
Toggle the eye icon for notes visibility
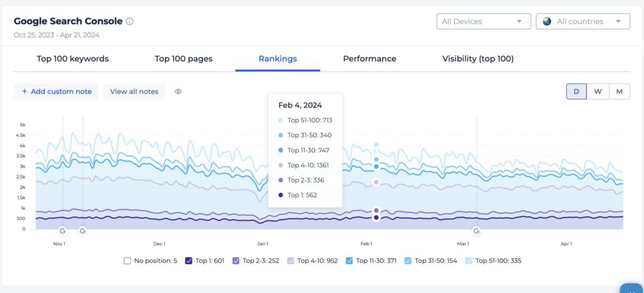pos(178,92)
